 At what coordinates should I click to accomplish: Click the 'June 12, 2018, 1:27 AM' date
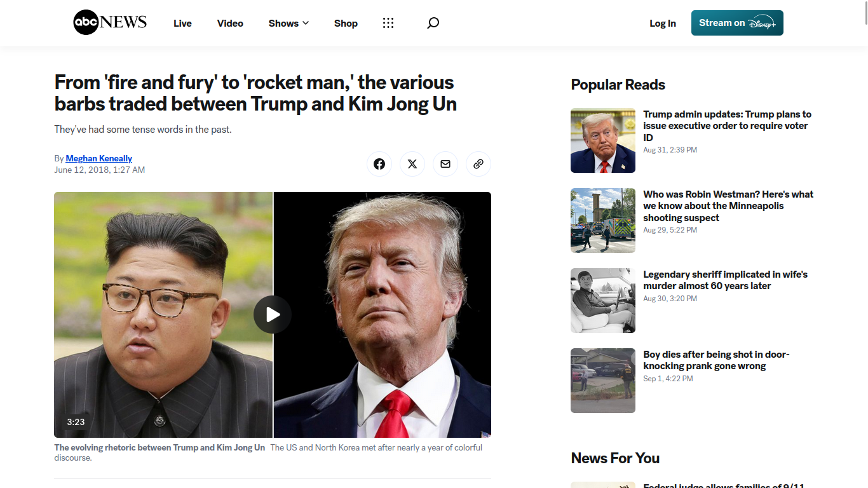[x=100, y=170]
